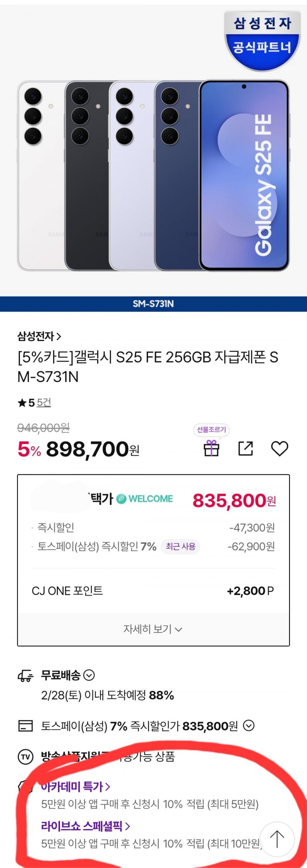Open the share icon

tap(245, 448)
